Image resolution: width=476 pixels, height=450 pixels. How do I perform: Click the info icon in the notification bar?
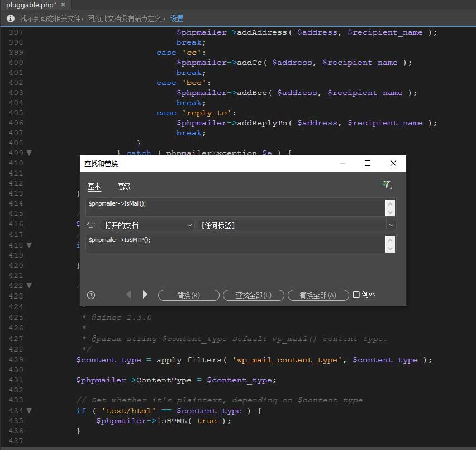tap(10, 18)
